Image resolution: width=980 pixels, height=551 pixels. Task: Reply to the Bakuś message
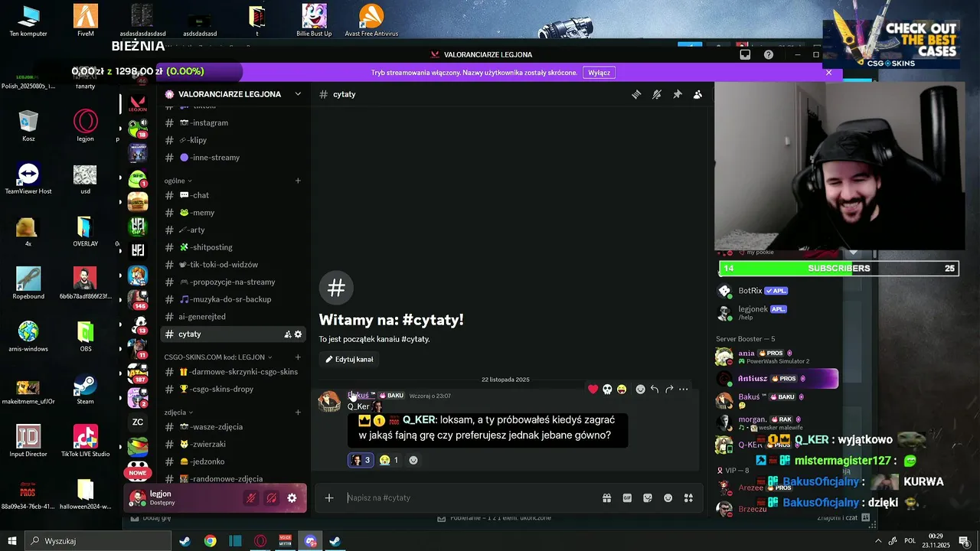coord(655,390)
